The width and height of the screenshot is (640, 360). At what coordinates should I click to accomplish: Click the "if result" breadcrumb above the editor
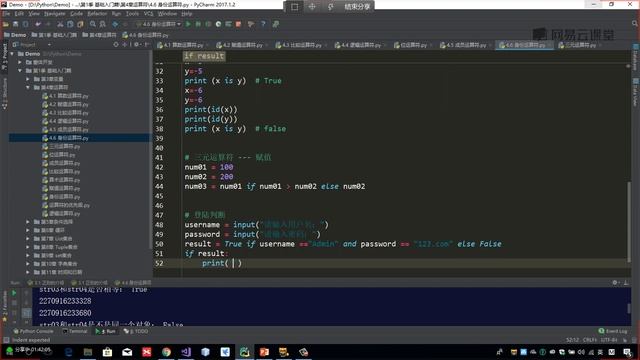pyautogui.click(x=204, y=56)
